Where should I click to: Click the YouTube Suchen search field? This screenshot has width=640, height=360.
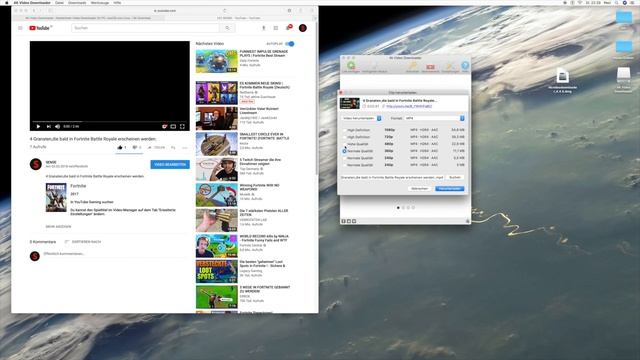coord(145,28)
